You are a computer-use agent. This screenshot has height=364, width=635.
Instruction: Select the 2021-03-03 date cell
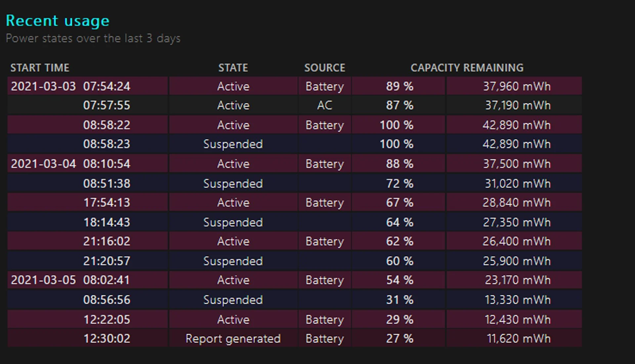click(43, 86)
